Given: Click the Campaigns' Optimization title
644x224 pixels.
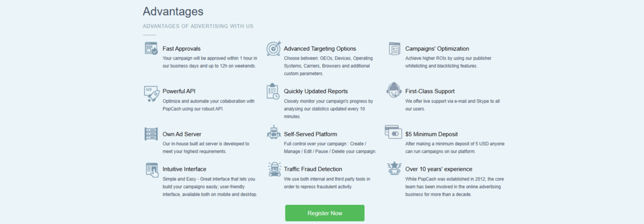Looking at the screenshot, I should coord(437,48).
